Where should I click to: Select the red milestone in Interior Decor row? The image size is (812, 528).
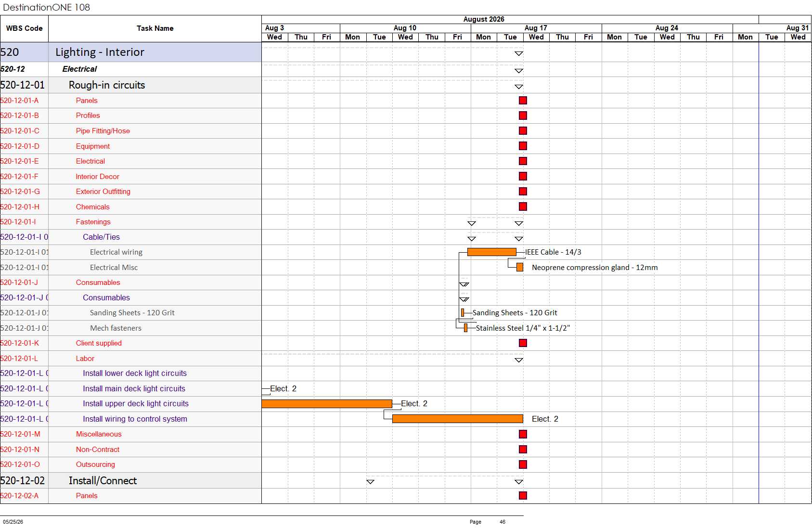(x=523, y=176)
